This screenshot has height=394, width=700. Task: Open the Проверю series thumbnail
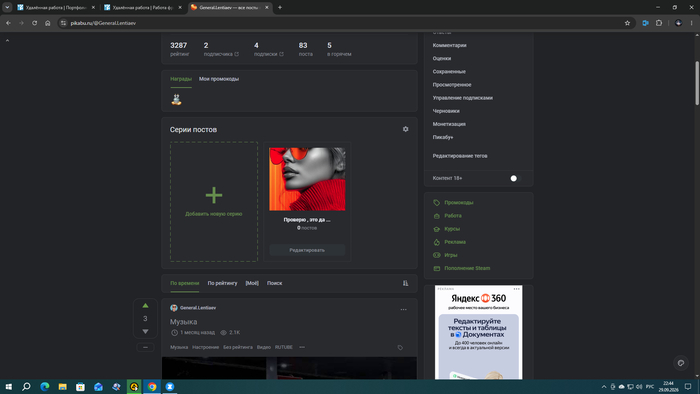[307, 179]
